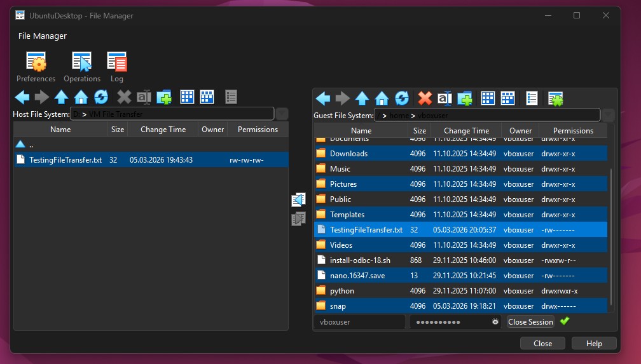Sort Guest pane by Permissions column

573,131
